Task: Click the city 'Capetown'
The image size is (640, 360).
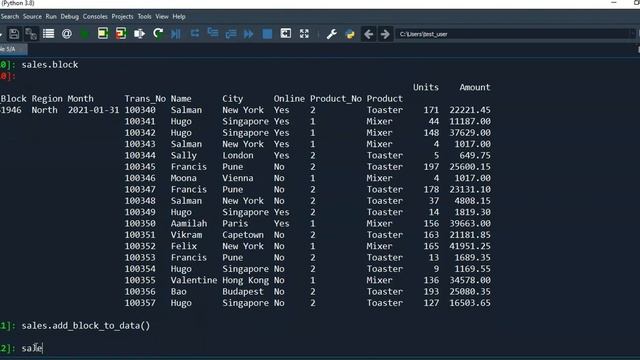Action: [243, 235]
